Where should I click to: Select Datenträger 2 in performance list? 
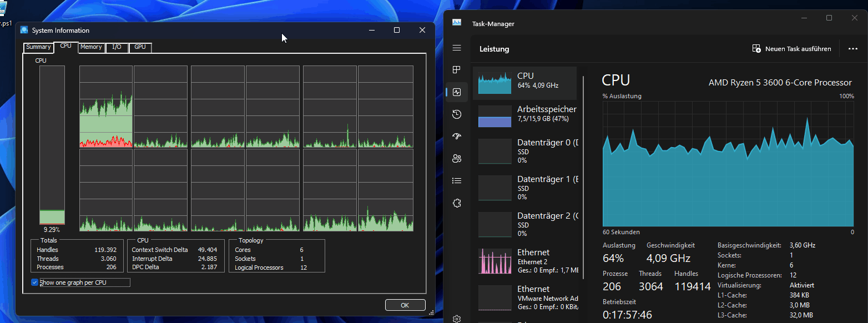coord(525,224)
